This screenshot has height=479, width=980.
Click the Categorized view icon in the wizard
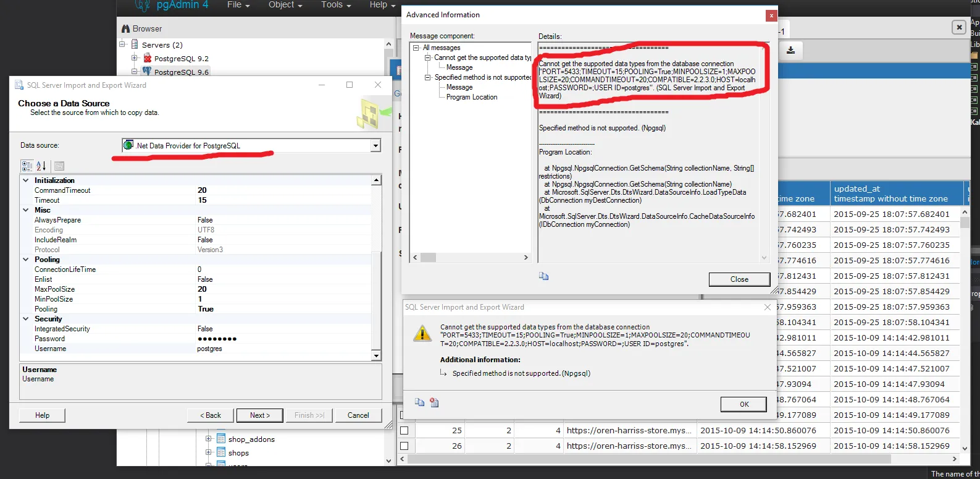pyautogui.click(x=27, y=166)
